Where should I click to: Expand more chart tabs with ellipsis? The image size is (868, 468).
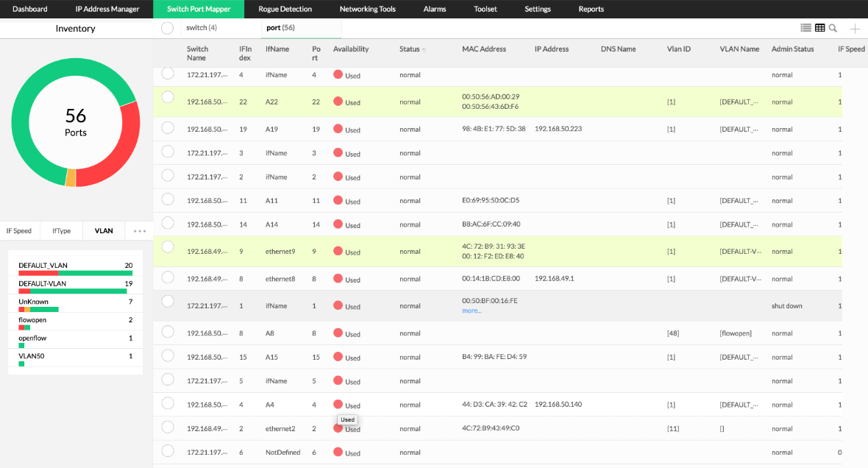(140, 231)
